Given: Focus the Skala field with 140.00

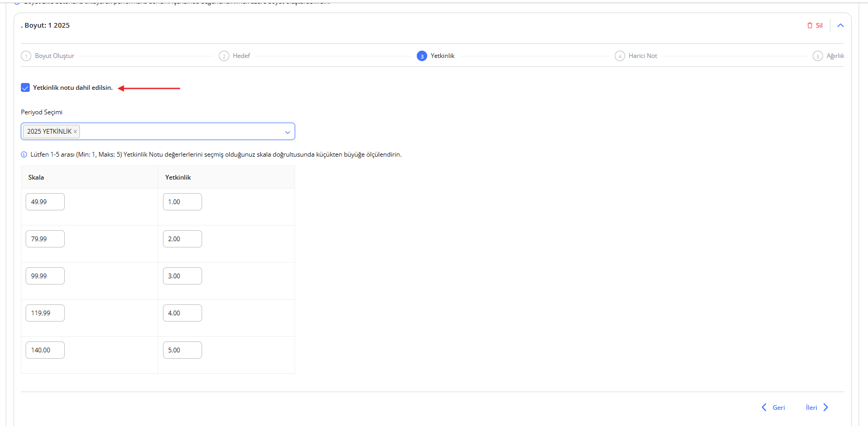Looking at the screenshot, I should (x=45, y=350).
